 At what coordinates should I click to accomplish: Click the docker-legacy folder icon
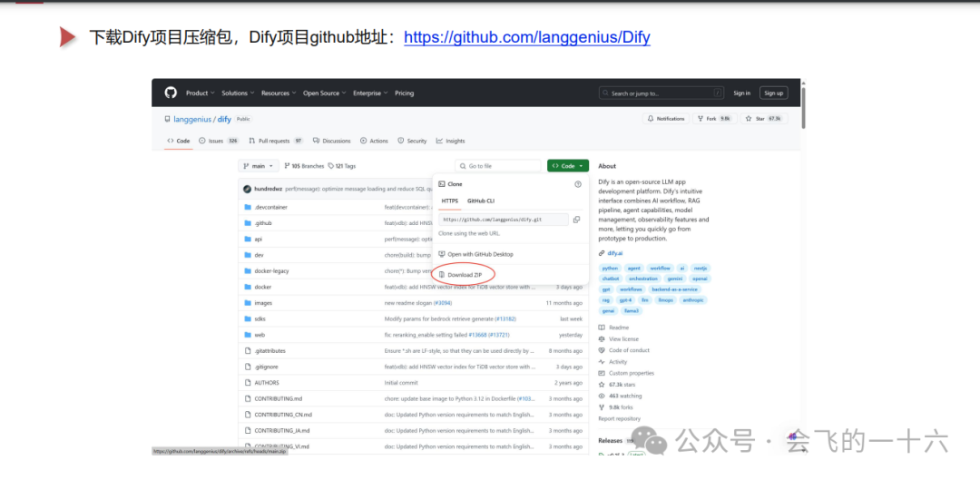(x=248, y=270)
